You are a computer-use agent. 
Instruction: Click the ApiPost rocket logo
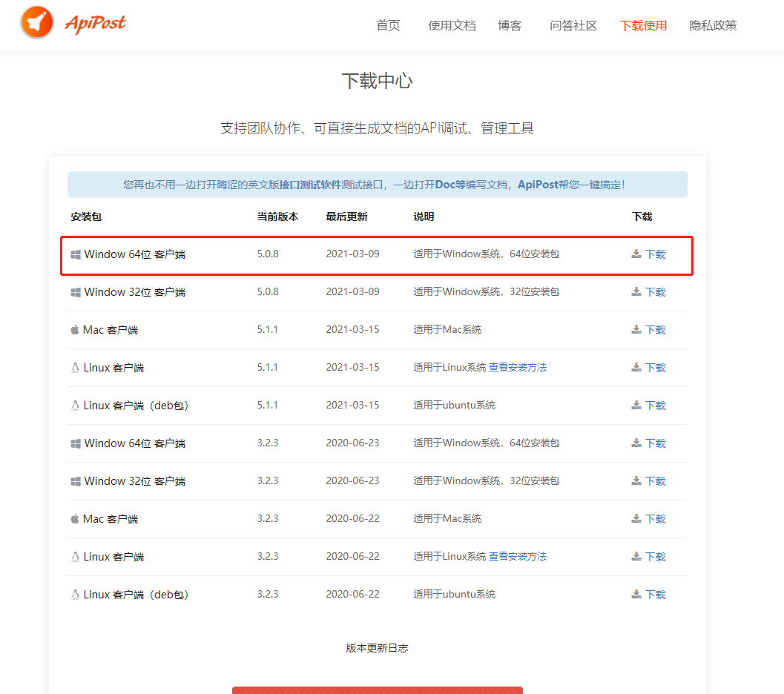pyautogui.click(x=36, y=22)
